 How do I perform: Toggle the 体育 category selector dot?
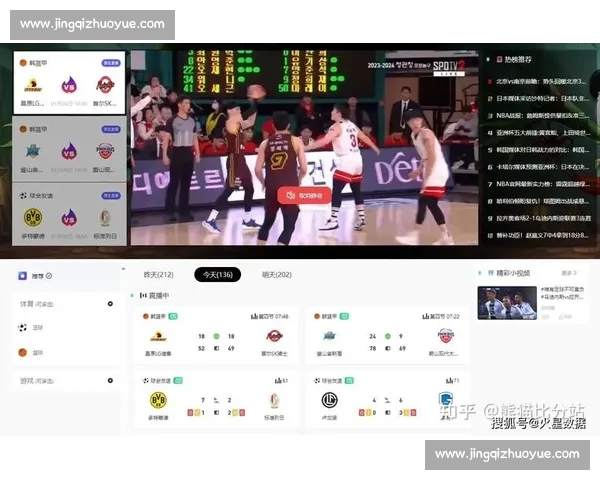click(x=110, y=303)
